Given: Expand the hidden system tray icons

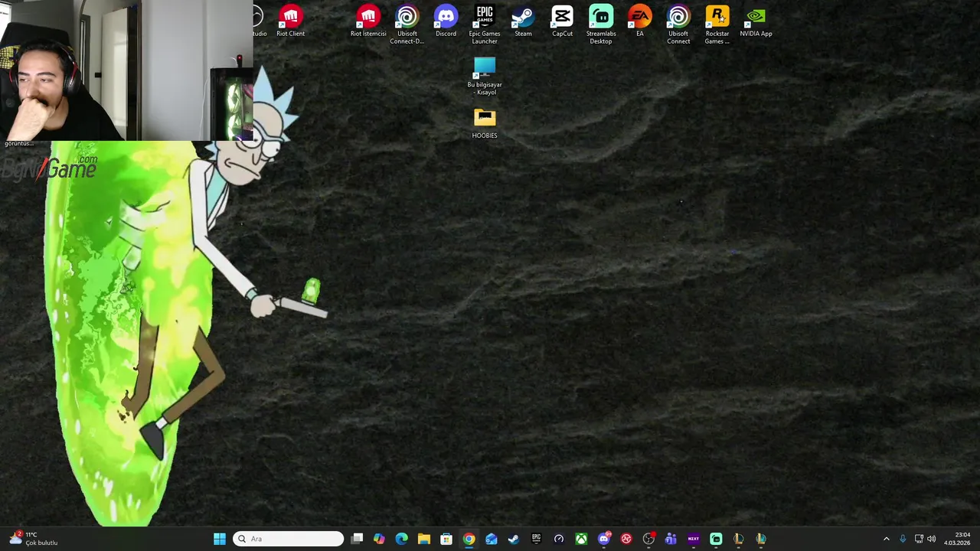Looking at the screenshot, I should pyautogui.click(x=887, y=539).
